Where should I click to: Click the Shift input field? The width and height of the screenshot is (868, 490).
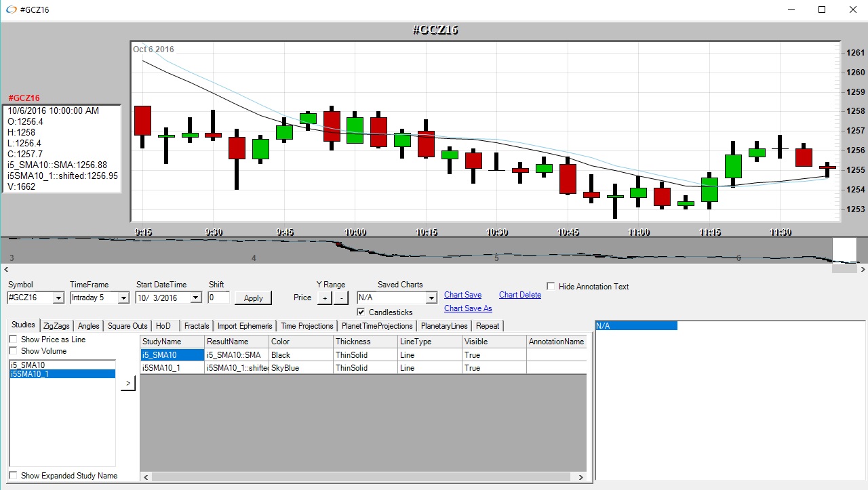pyautogui.click(x=218, y=298)
